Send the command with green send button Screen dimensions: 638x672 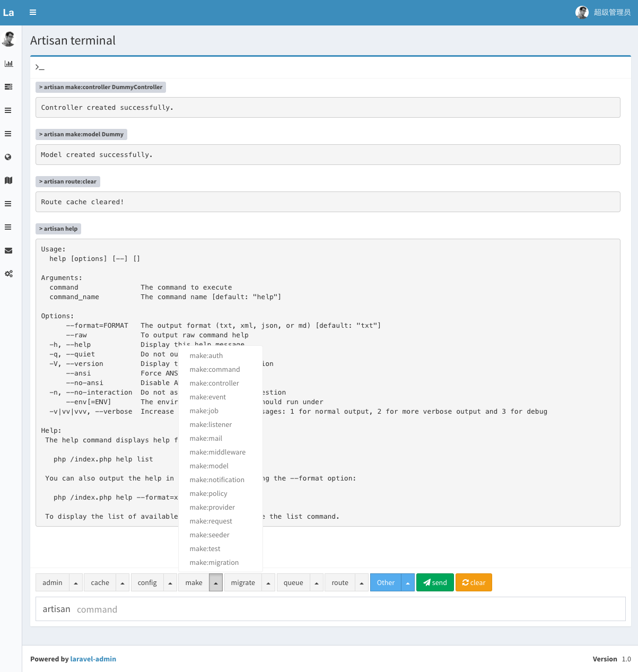(435, 582)
